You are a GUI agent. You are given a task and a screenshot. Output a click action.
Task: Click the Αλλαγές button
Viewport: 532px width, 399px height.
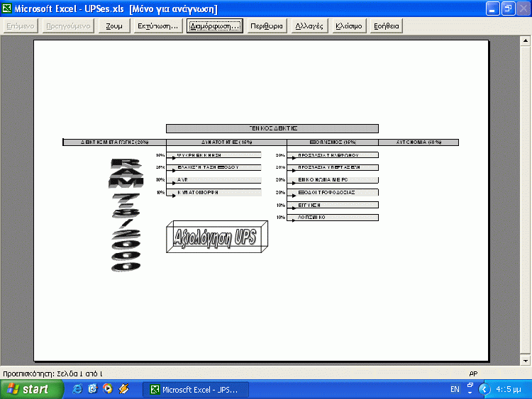pos(309,26)
